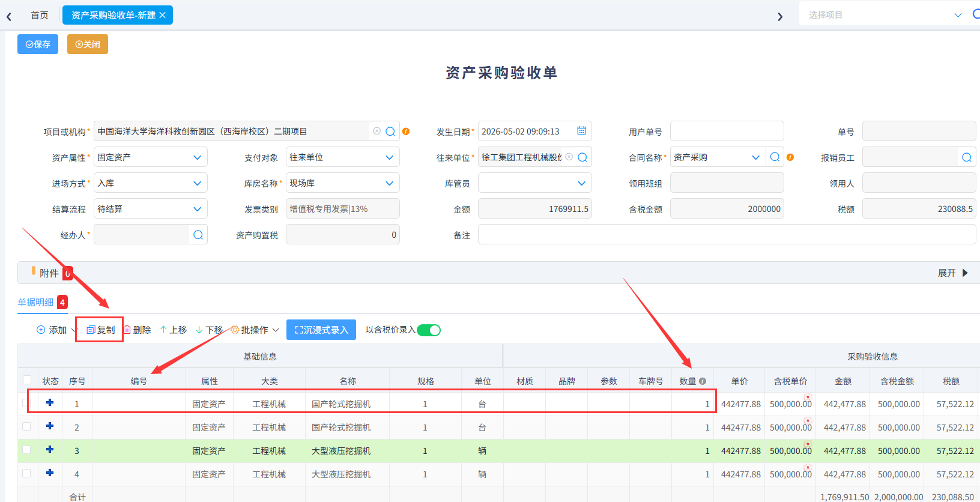Click the 关闭 button
980x502 pixels.
[x=88, y=44]
